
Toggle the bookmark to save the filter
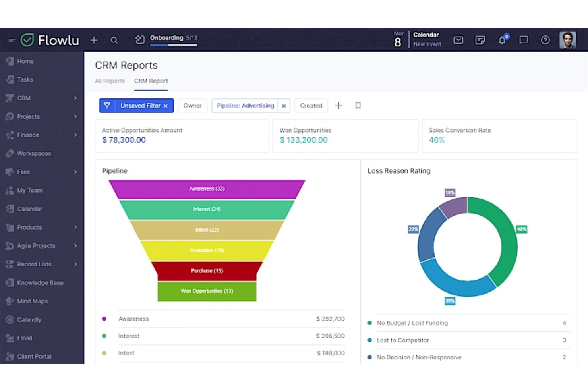pyautogui.click(x=357, y=106)
